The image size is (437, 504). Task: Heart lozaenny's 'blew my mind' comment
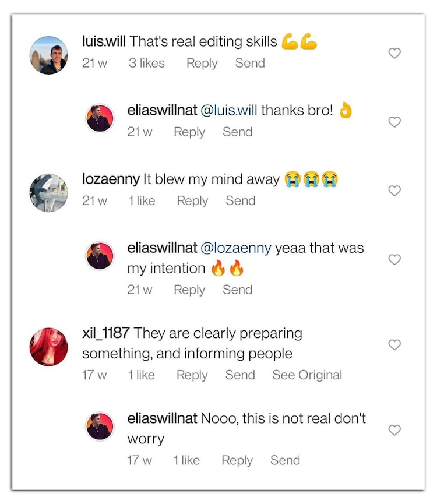coord(394,191)
